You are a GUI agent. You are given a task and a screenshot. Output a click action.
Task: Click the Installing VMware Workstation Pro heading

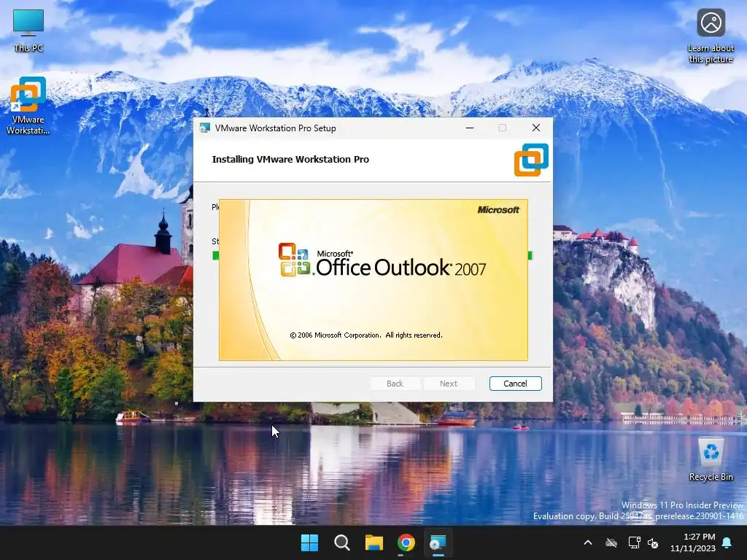tap(290, 160)
